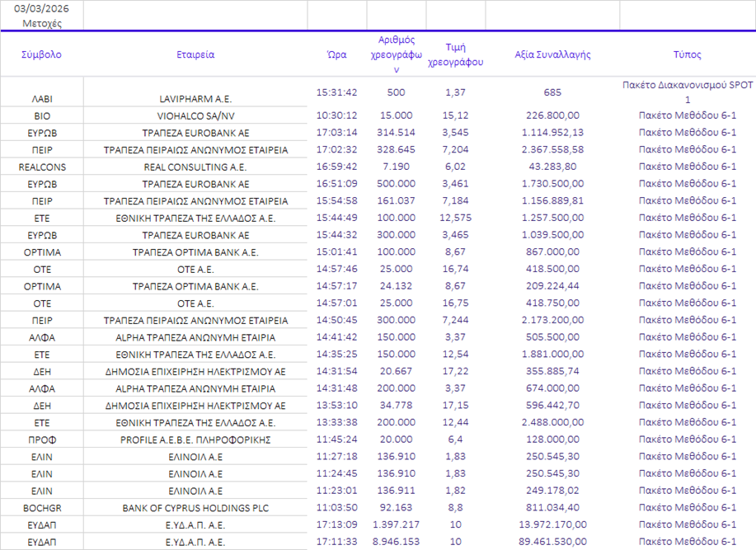Select the price 12,575

click(456, 218)
